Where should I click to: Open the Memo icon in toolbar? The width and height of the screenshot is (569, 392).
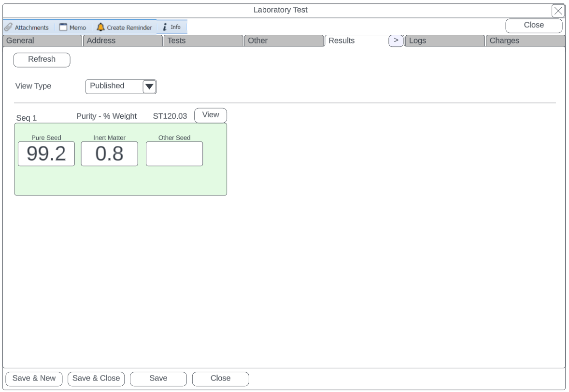coord(63,28)
